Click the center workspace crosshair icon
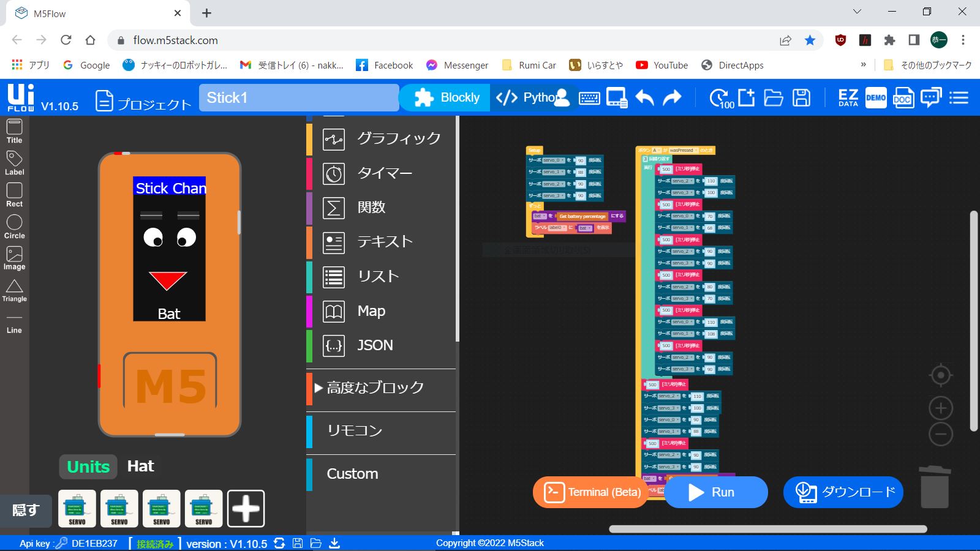 click(x=941, y=375)
